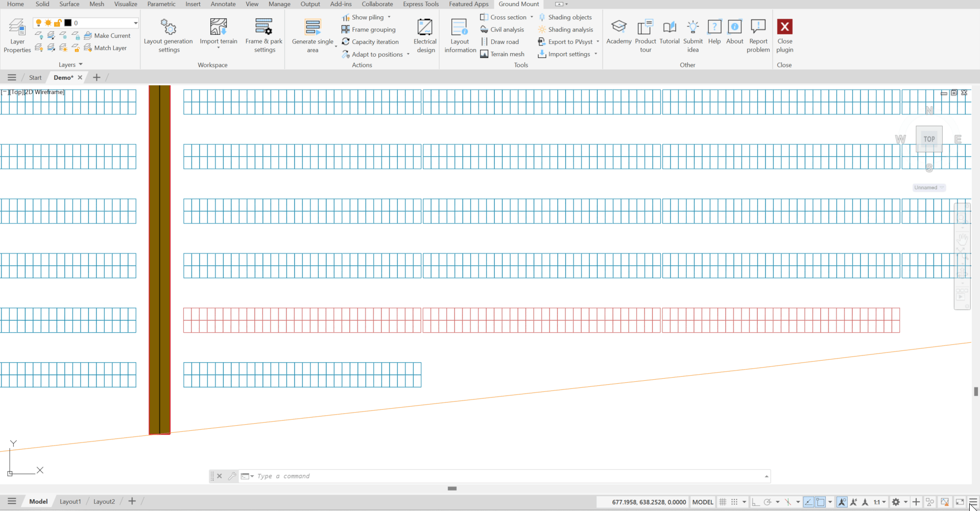The width and height of the screenshot is (980, 511).
Task: Toggle ortho mode in status bar
Action: click(756, 502)
